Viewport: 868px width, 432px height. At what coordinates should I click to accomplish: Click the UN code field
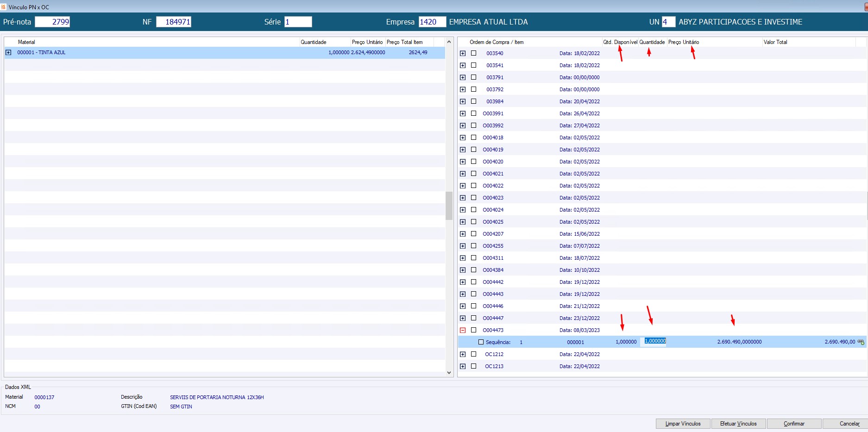(x=668, y=22)
